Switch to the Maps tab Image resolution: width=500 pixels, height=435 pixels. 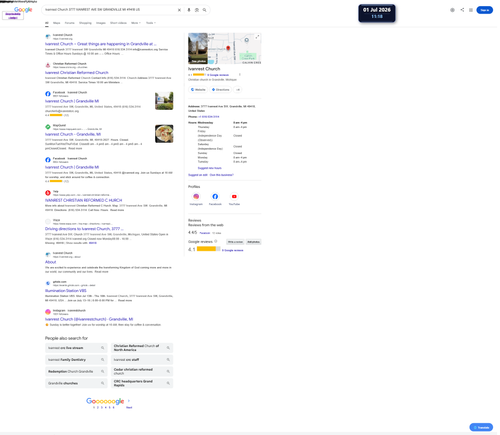point(57,23)
